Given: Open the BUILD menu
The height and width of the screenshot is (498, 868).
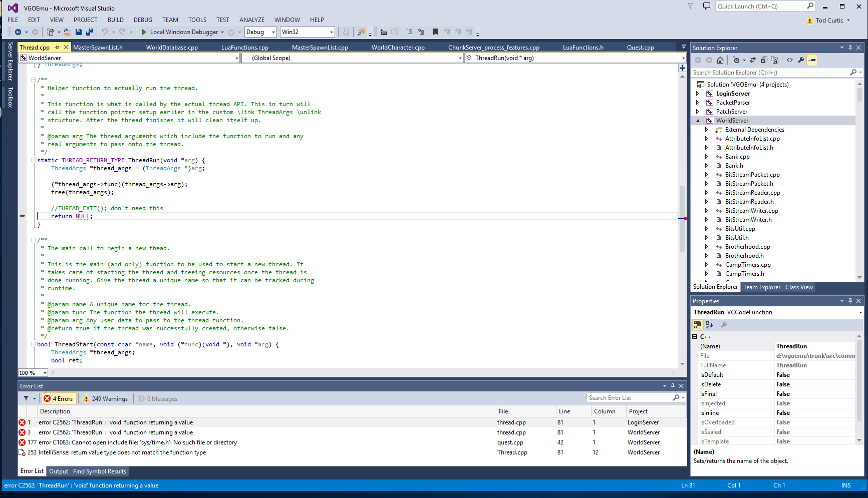Looking at the screenshot, I should [x=115, y=20].
